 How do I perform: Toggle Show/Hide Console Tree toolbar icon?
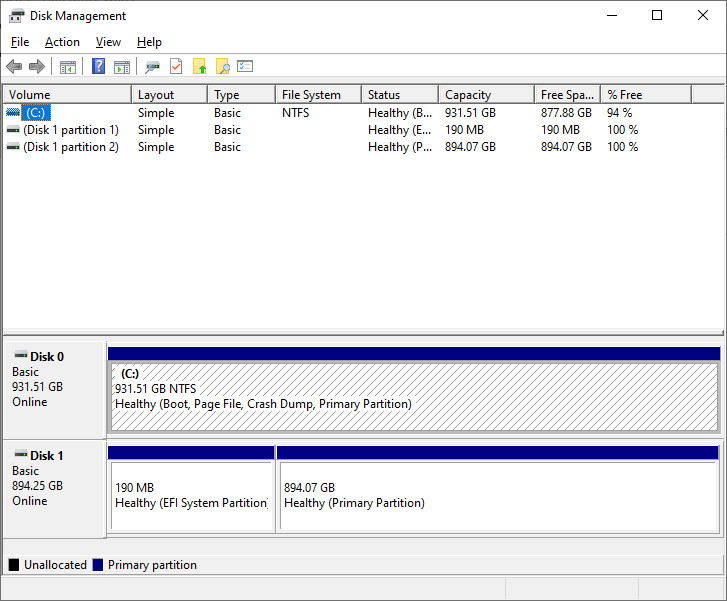point(68,67)
